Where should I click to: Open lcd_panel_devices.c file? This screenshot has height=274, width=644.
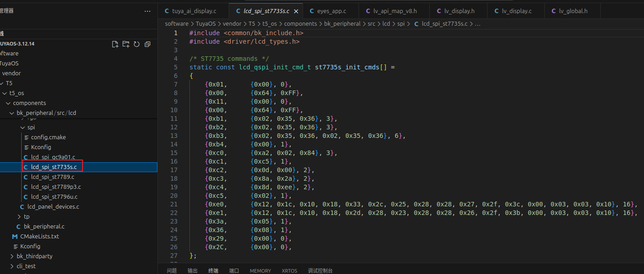[x=53, y=207]
